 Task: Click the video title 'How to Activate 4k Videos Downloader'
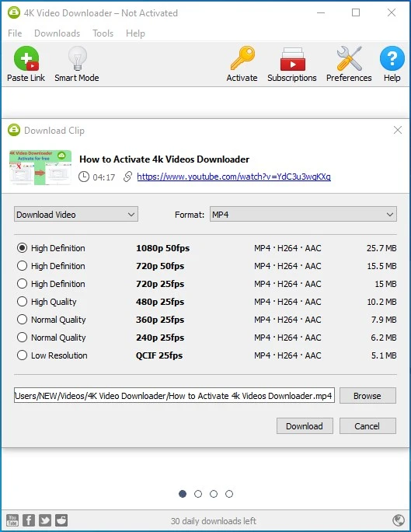(165, 159)
